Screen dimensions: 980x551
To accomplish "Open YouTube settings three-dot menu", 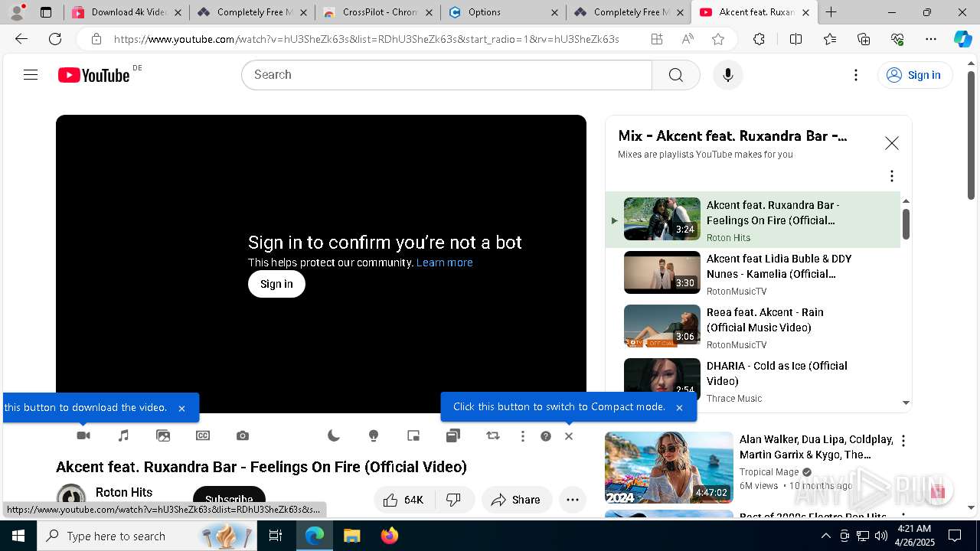I will coord(856,75).
